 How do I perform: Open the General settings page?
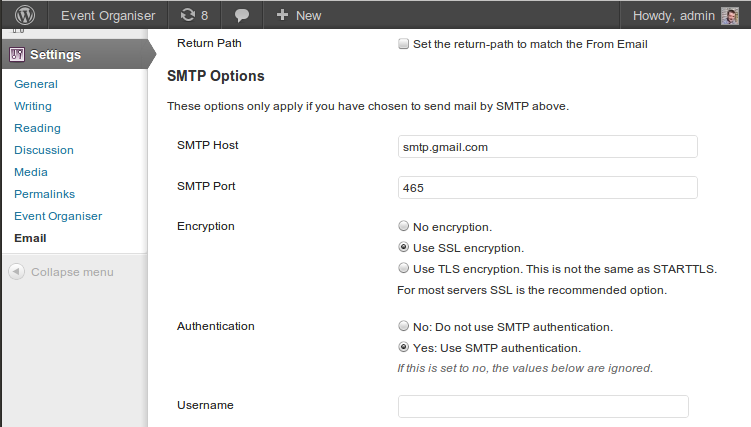[36, 84]
